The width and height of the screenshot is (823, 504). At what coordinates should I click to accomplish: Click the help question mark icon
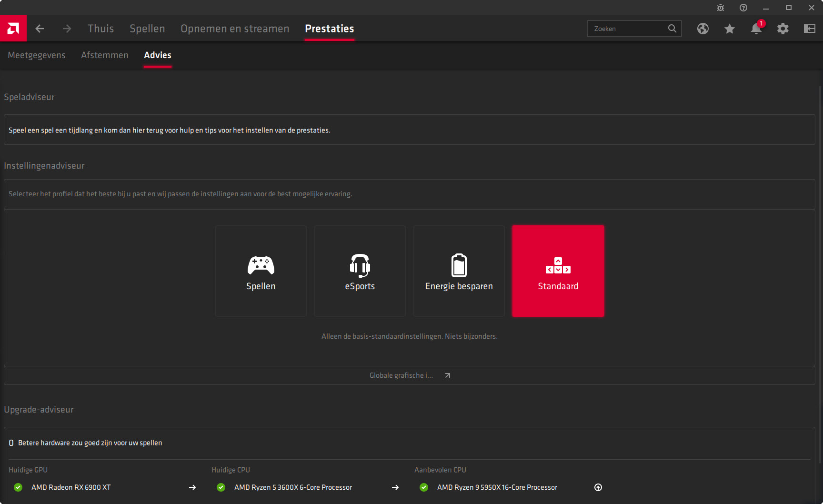pos(743,8)
